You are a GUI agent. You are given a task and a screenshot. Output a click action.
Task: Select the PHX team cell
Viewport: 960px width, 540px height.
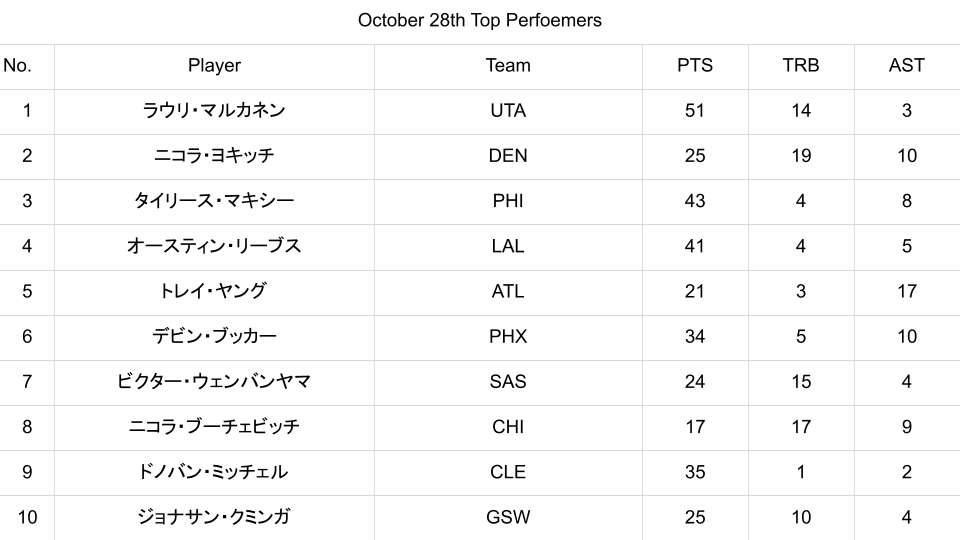click(508, 337)
